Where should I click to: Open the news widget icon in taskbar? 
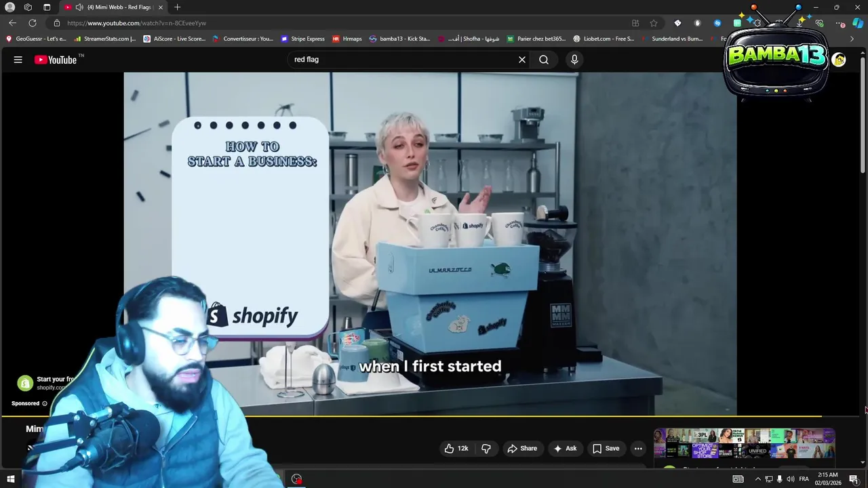738,479
